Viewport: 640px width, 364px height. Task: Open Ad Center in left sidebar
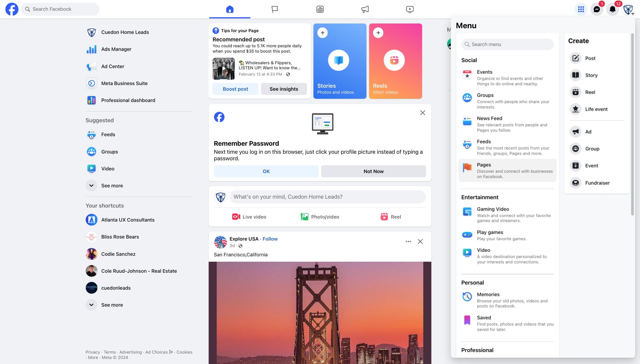coord(139,66)
